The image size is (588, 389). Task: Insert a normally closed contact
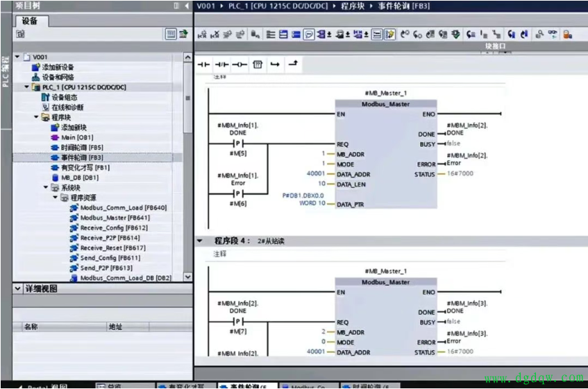click(x=221, y=64)
